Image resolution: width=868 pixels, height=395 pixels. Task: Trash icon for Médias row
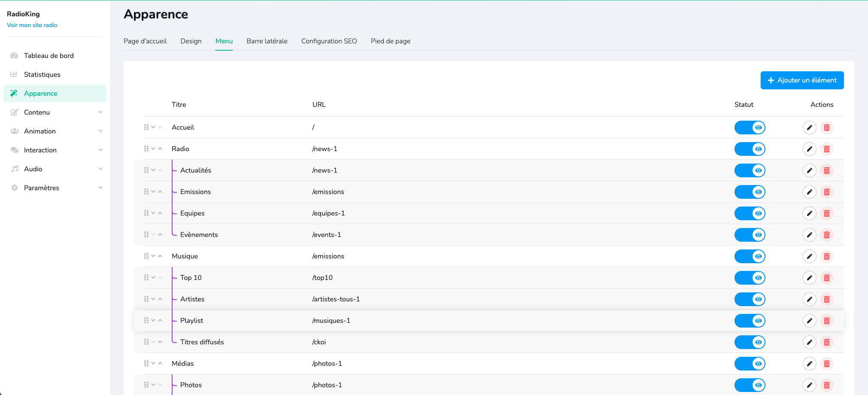(x=826, y=364)
